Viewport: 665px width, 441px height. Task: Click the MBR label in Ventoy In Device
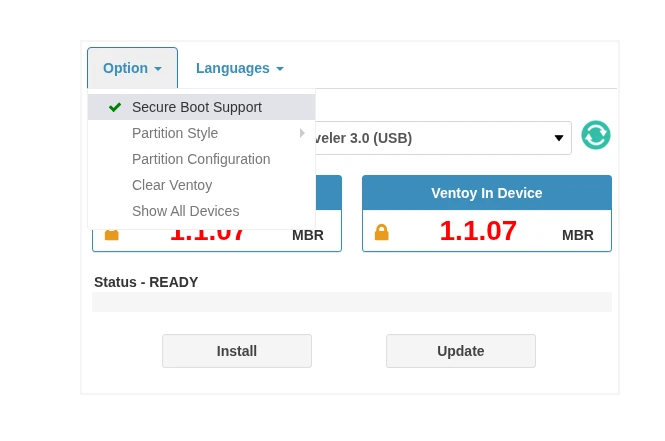click(x=578, y=235)
